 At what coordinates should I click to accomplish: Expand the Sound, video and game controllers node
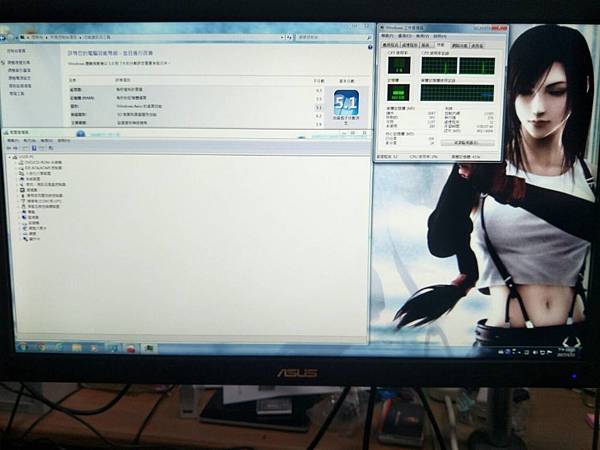click(x=17, y=184)
